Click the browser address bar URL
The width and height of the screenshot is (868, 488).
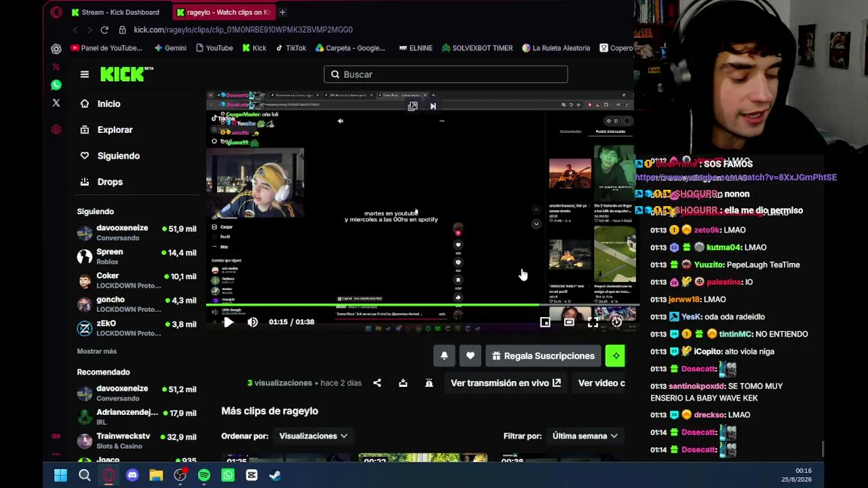pos(243,30)
